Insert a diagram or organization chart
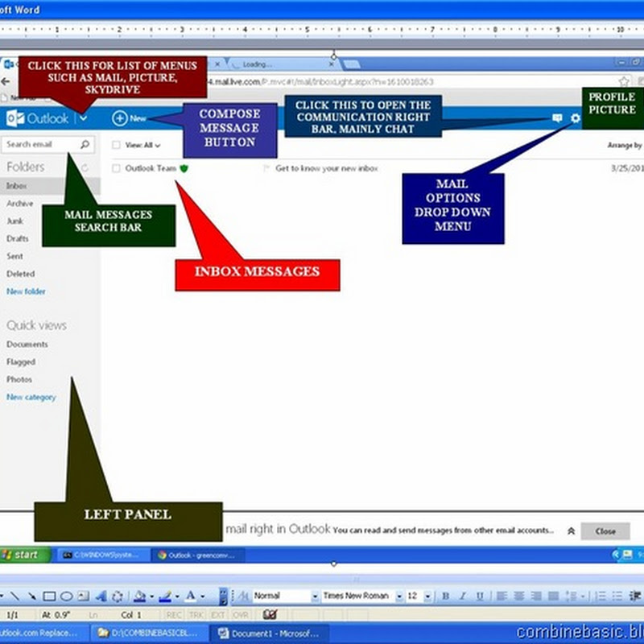The width and height of the screenshot is (644, 644). (x=117, y=596)
